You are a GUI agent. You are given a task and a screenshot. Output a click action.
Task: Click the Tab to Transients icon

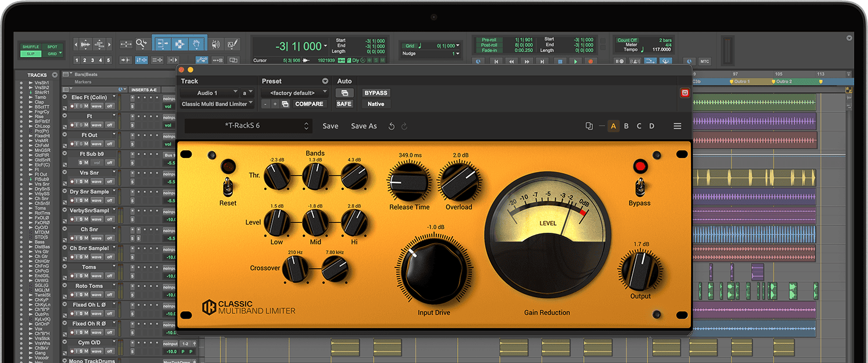[126, 59]
